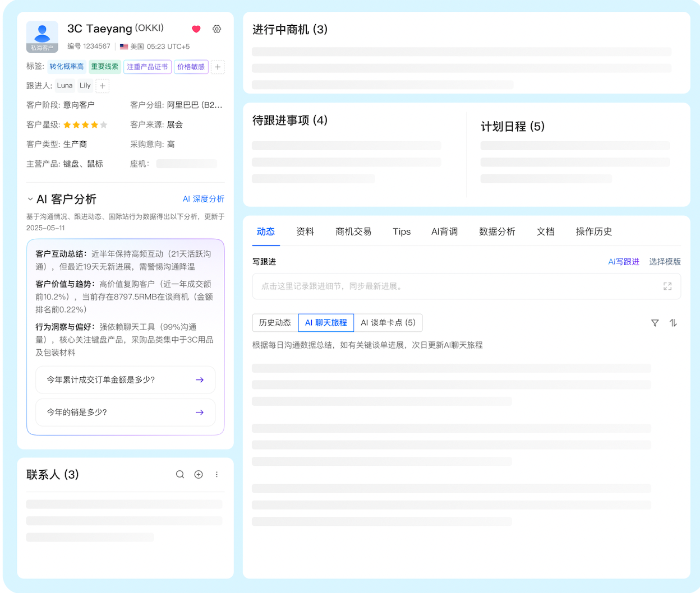
Task: Open 选择模版 template selector
Action: [665, 262]
